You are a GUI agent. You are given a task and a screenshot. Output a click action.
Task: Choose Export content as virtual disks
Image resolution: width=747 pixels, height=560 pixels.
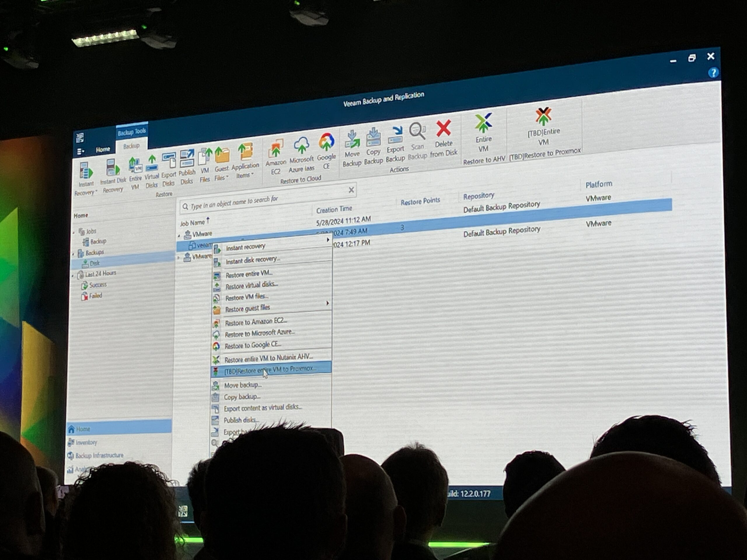coord(271,408)
